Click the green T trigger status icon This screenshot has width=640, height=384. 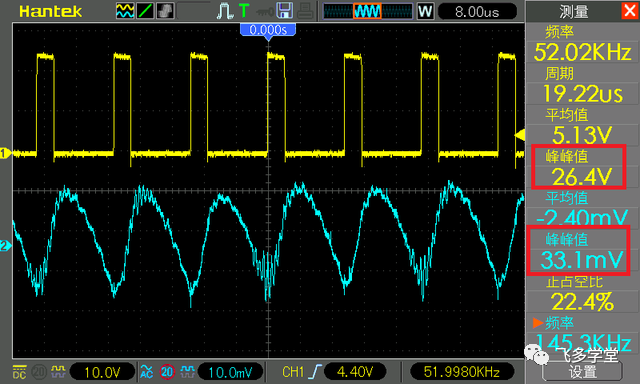[x=244, y=11]
